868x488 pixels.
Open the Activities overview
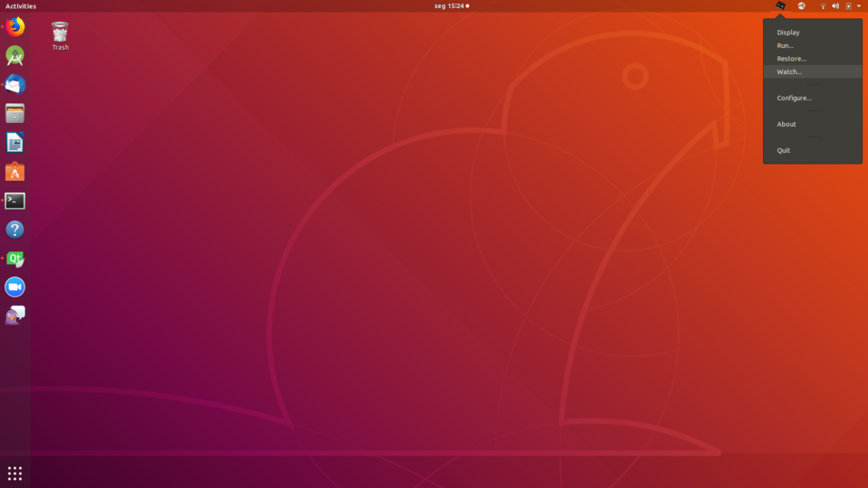tap(21, 6)
